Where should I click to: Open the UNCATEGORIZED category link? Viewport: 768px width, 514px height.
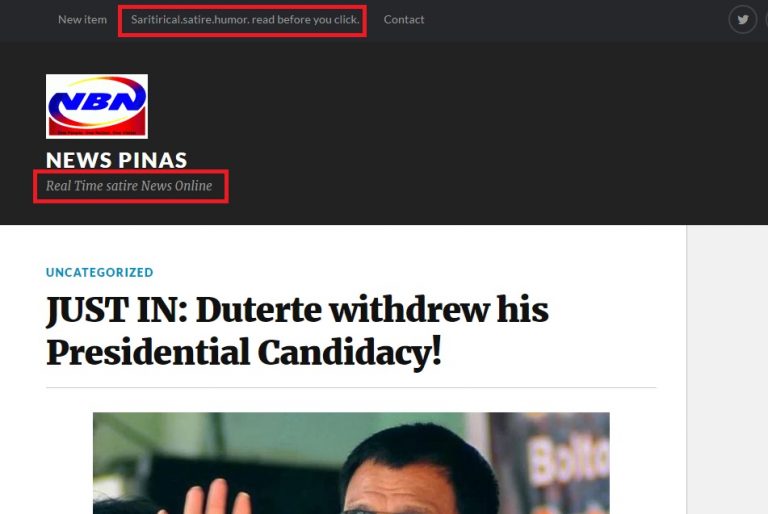99,272
